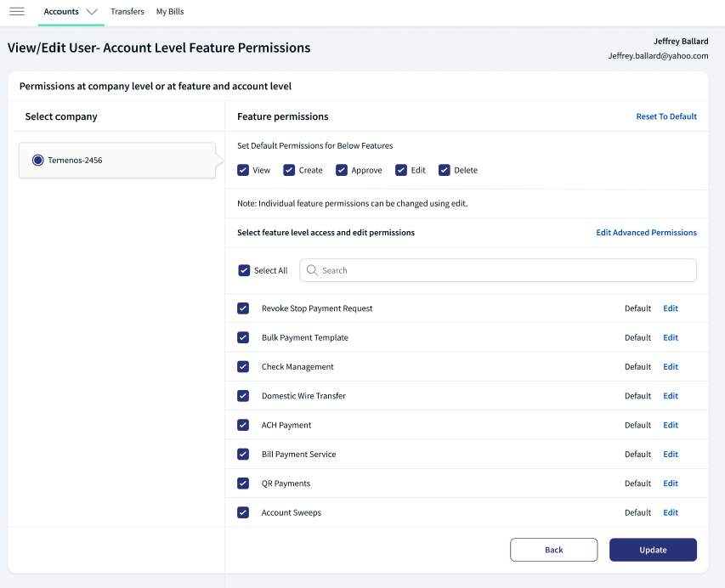The height and width of the screenshot is (588, 725).
Task: Edit Bulk Payment Template permissions
Action: pyautogui.click(x=671, y=337)
